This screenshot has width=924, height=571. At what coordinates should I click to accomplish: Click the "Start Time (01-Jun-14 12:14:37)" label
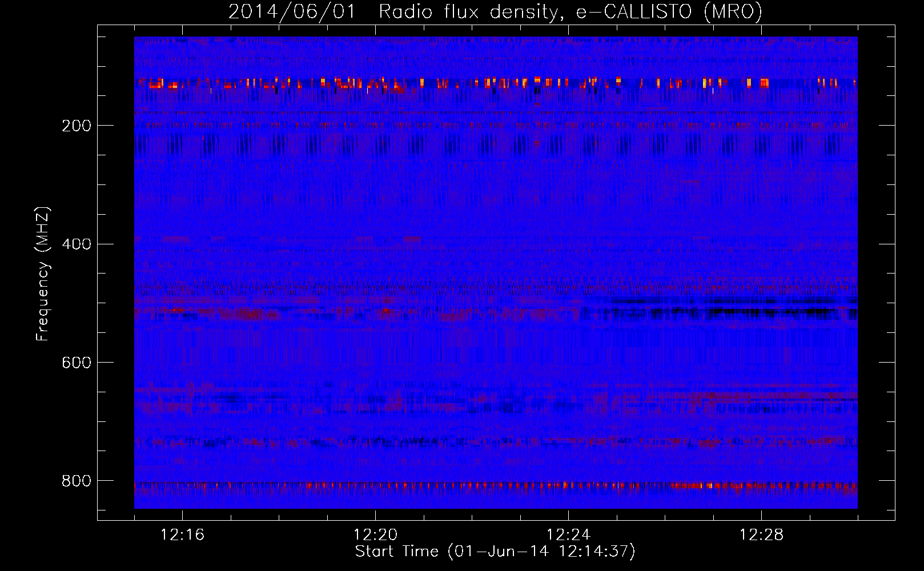click(x=495, y=552)
